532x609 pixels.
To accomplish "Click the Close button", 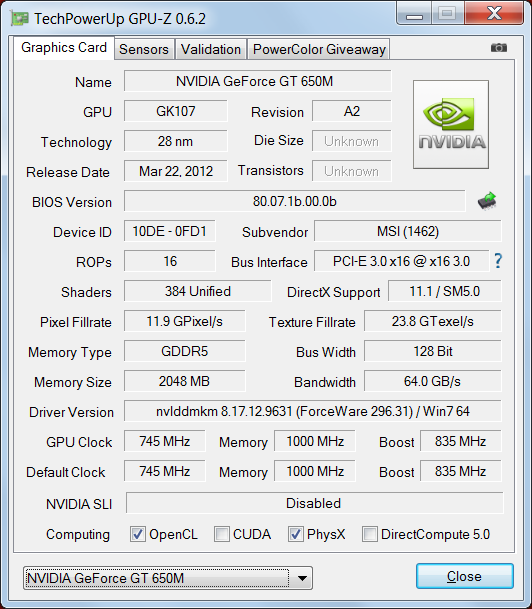I will 465,576.
